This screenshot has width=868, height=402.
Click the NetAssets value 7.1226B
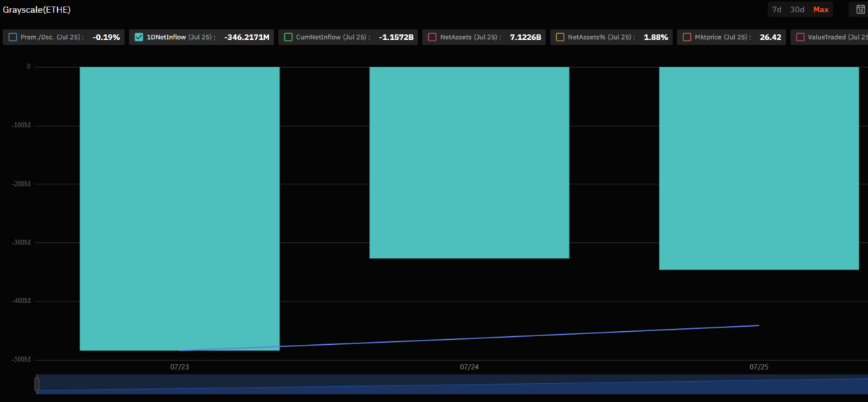point(525,37)
